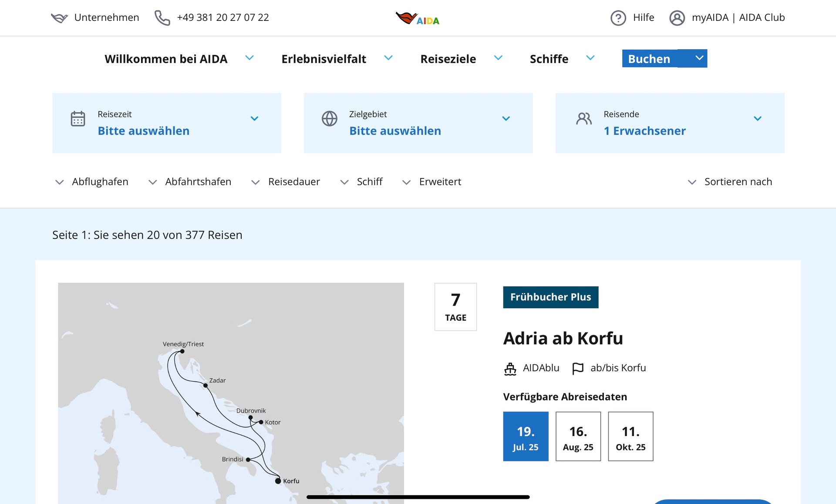Call the number +49 381 20 27 07 22
This screenshot has width=836, height=504.
[x=223, y=17]
